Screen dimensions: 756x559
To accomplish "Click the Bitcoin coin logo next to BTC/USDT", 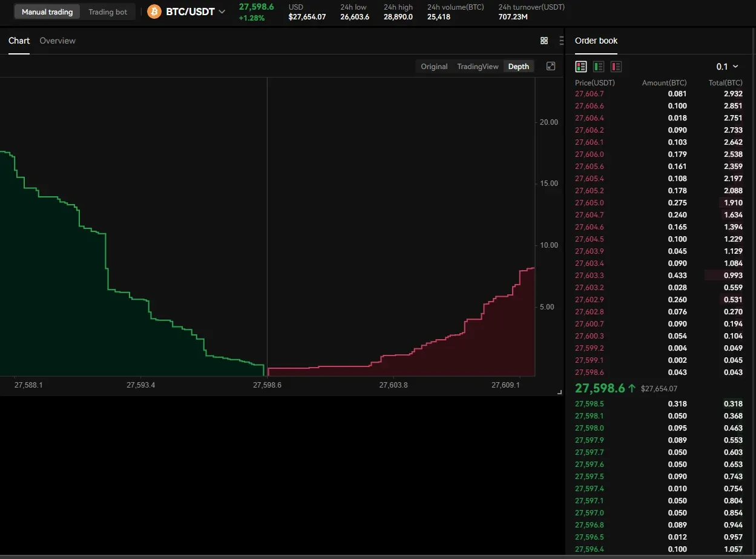I will click(153, 11).
